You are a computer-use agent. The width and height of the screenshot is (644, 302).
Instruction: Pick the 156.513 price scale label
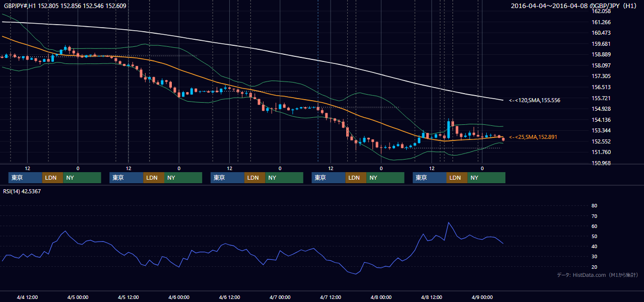tap(601, 87)
